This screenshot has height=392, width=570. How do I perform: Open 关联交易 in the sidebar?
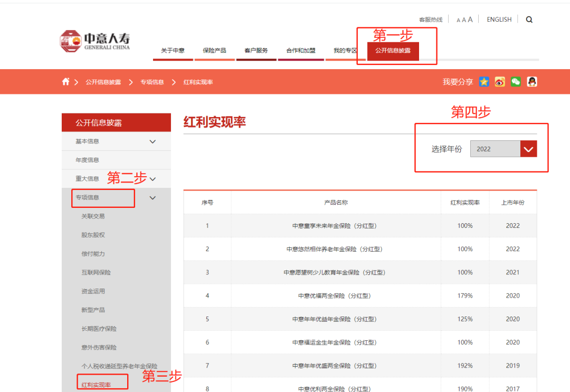click(93, 216)
